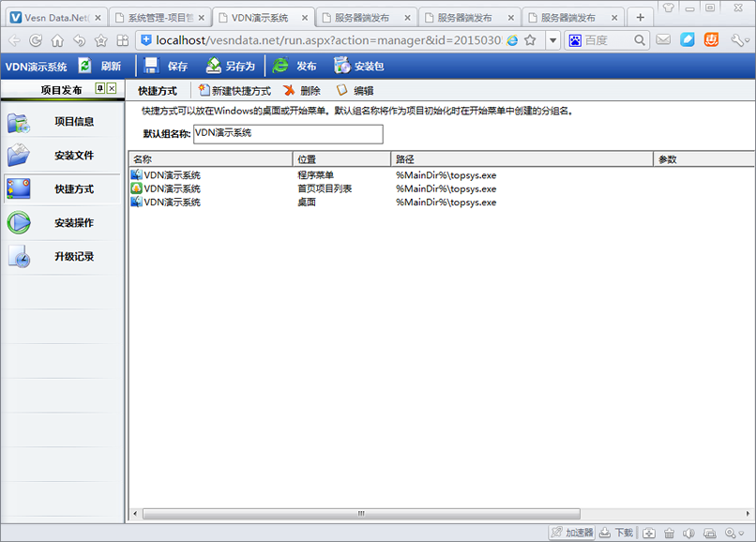756x542 pixels.
Task: Click the 发布 publish icon
Action: (x=280, y=66)
